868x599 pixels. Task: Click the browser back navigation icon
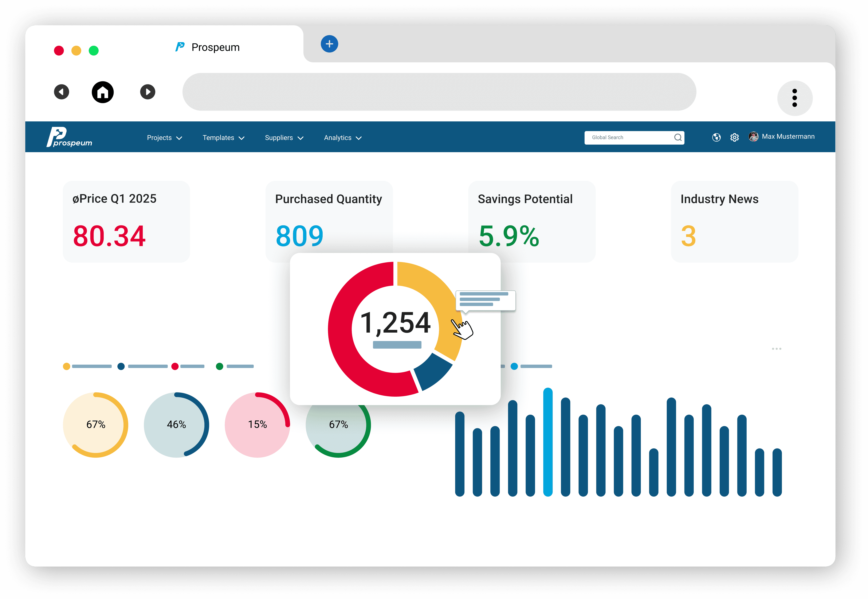pos(62,92)
